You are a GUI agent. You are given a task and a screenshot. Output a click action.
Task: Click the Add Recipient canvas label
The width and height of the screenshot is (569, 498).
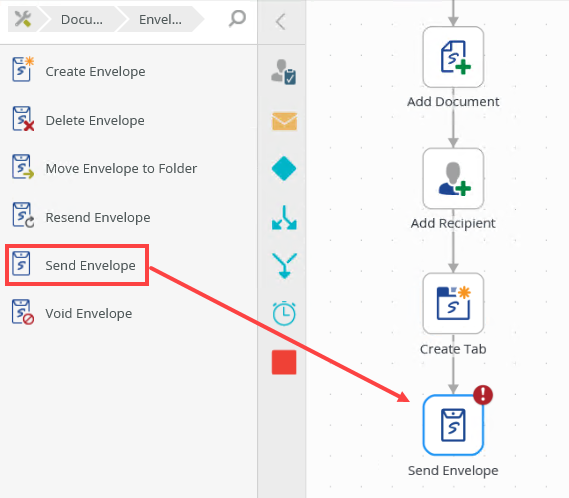pyautogui.click(x=453, y=223)
